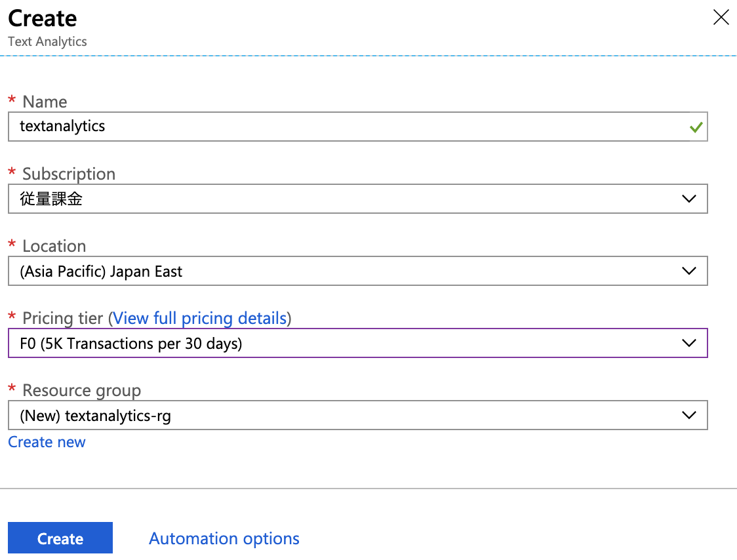
Task: Open Automation options
Action: click(x=224, y=538)
